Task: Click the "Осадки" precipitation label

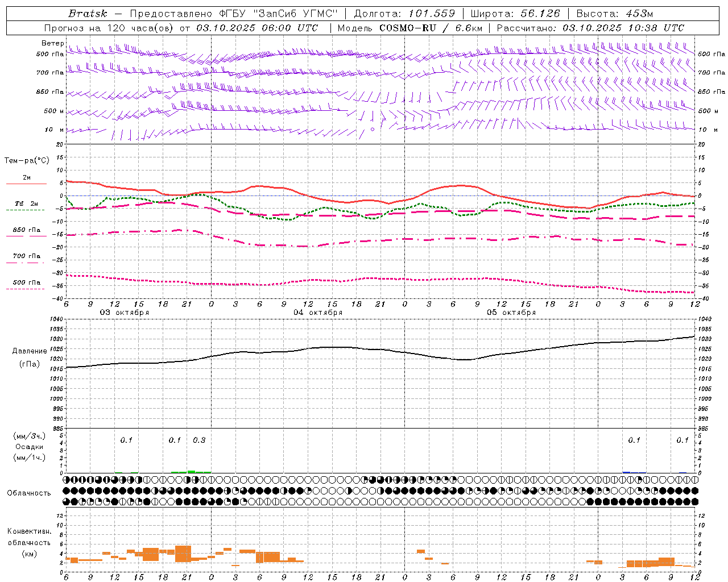Action: 29,447
